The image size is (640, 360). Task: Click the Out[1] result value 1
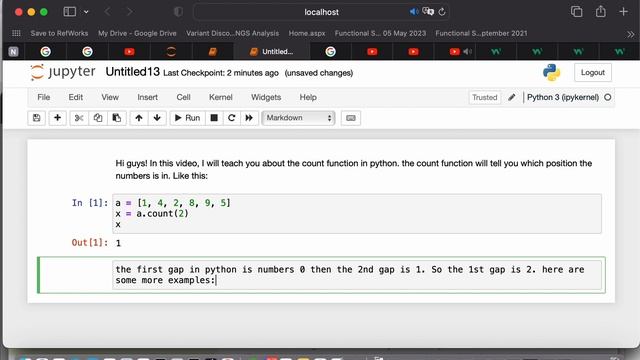pos(118,243)
